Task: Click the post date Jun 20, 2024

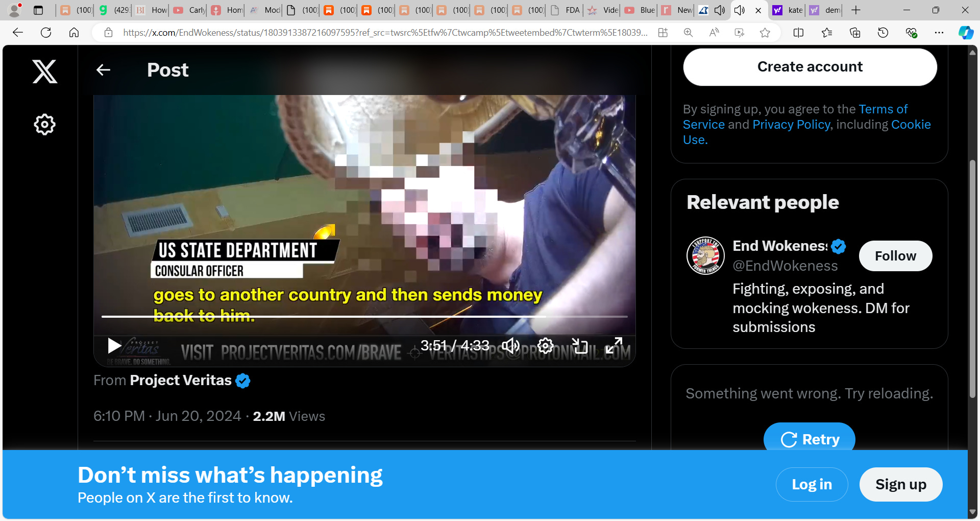Action: (x=198, y=416)
